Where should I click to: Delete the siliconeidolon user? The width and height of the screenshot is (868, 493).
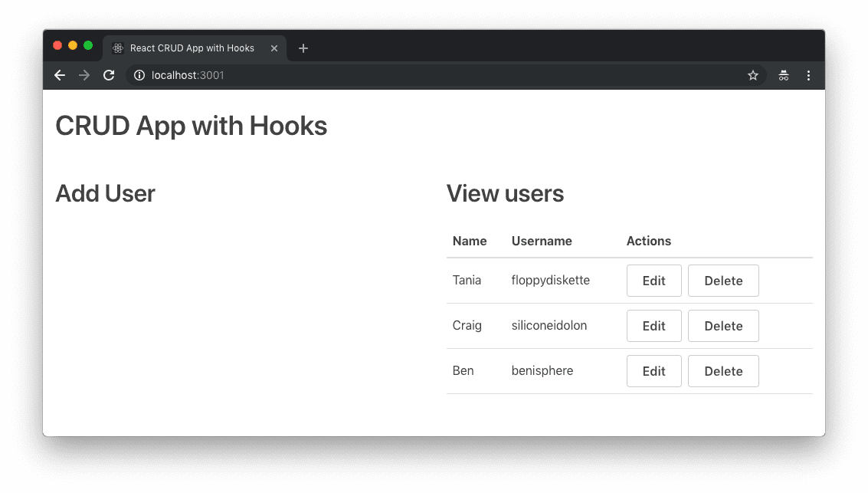723,326
